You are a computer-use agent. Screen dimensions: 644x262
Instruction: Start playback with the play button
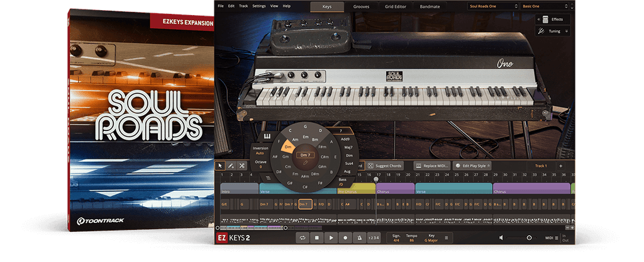point(331,237)
